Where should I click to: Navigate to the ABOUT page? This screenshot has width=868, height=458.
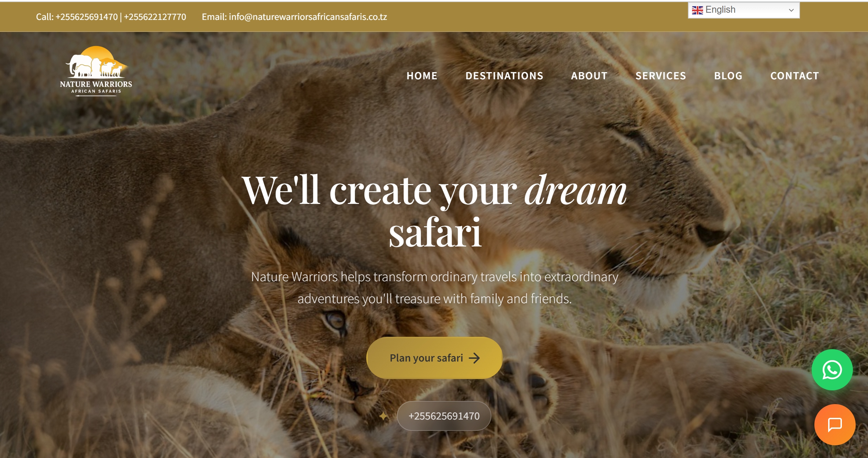coord(589,76)
